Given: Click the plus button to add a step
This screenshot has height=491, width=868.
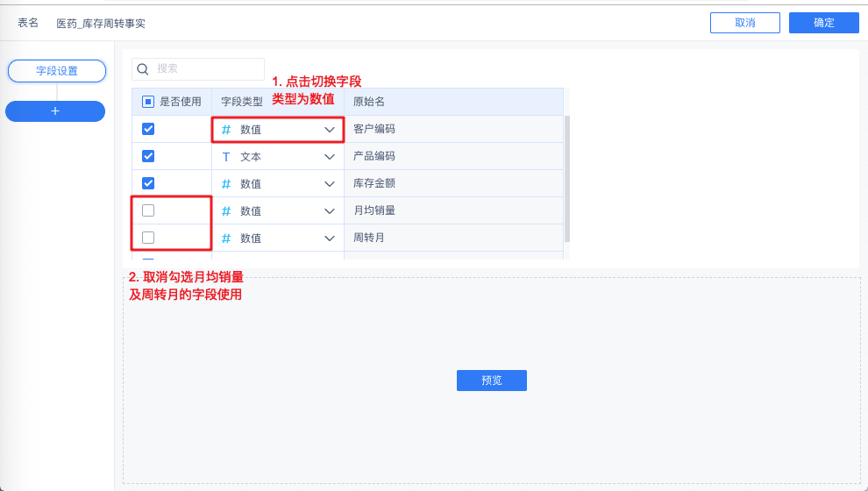Looking at the screenshot, I should (55, 111).
